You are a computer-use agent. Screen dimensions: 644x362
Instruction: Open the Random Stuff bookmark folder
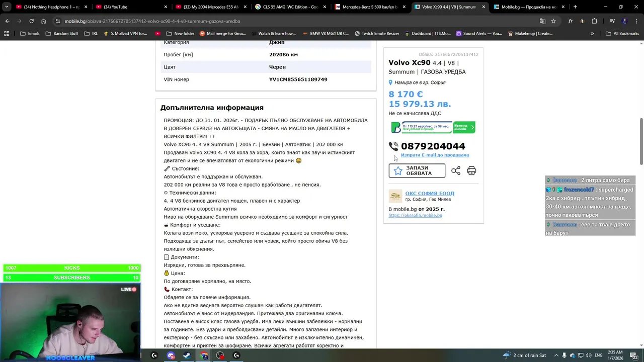click(x=61, y=34)
